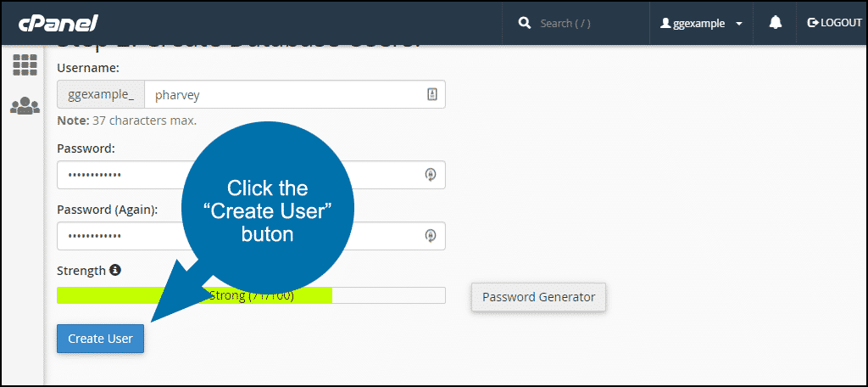Click the search magnifier icon
This screenshot has width=868, height=387.
click(525, 23)
